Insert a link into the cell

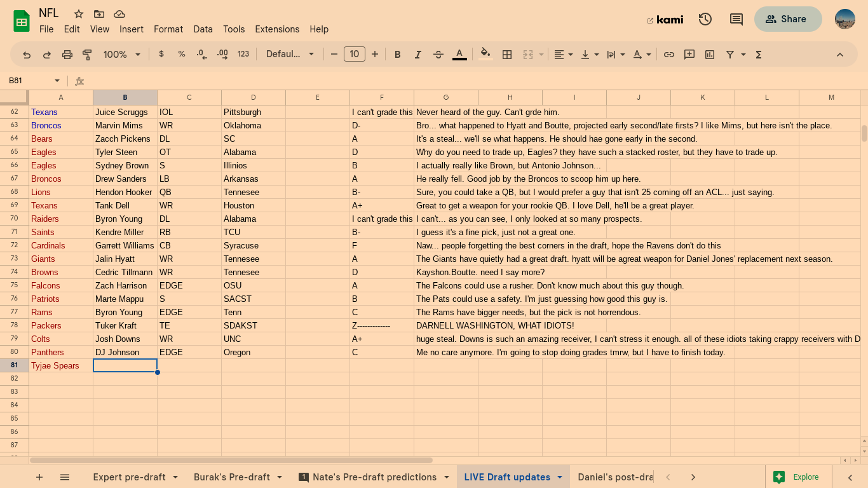coord(669,55)
